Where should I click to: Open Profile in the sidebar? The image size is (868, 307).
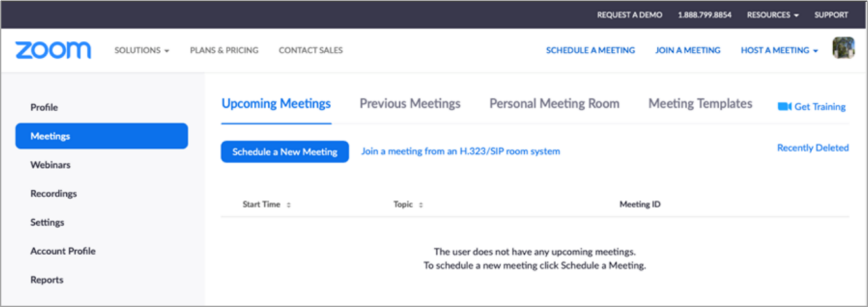pyautogui.click(x=44, y=107)
